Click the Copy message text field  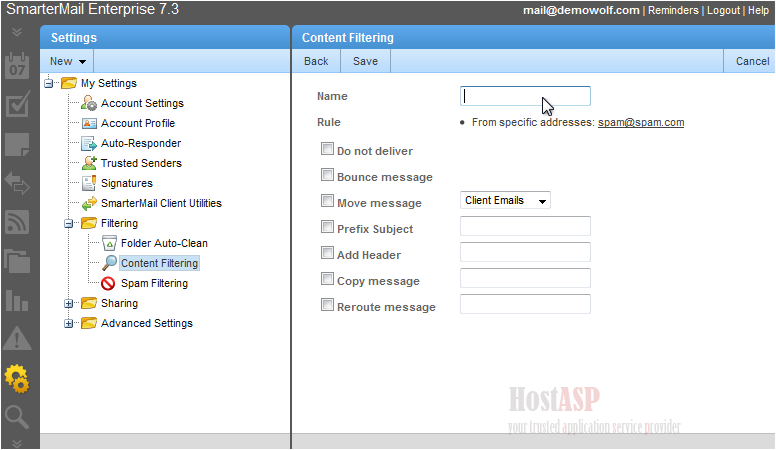[525, 278]
